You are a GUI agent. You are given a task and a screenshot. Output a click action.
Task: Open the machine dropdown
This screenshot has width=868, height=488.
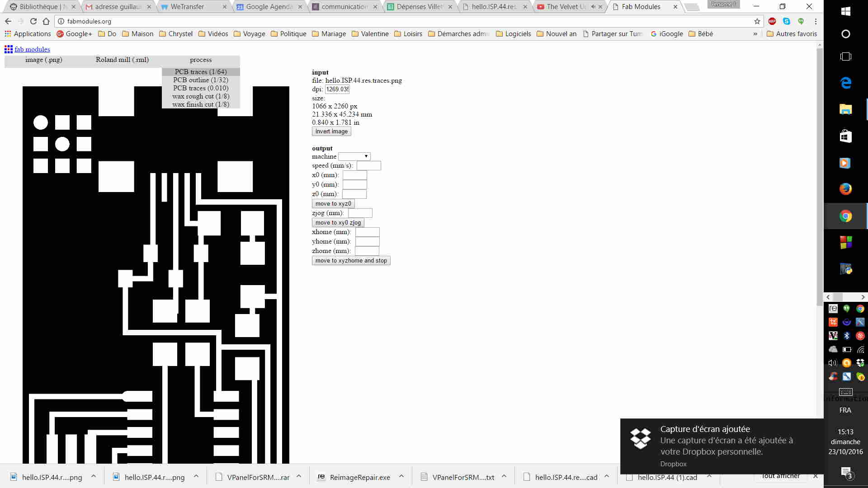(354, 156)
